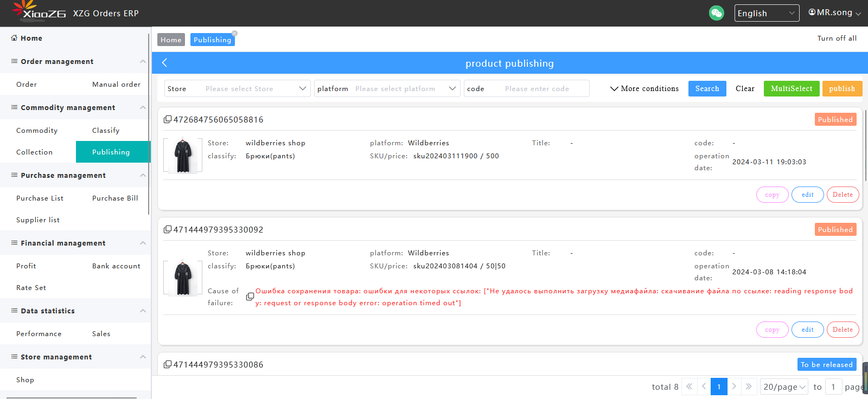Screen dimensions: 868x399
Task: Expand More conditions filter
Action: (x=644, y=88)
